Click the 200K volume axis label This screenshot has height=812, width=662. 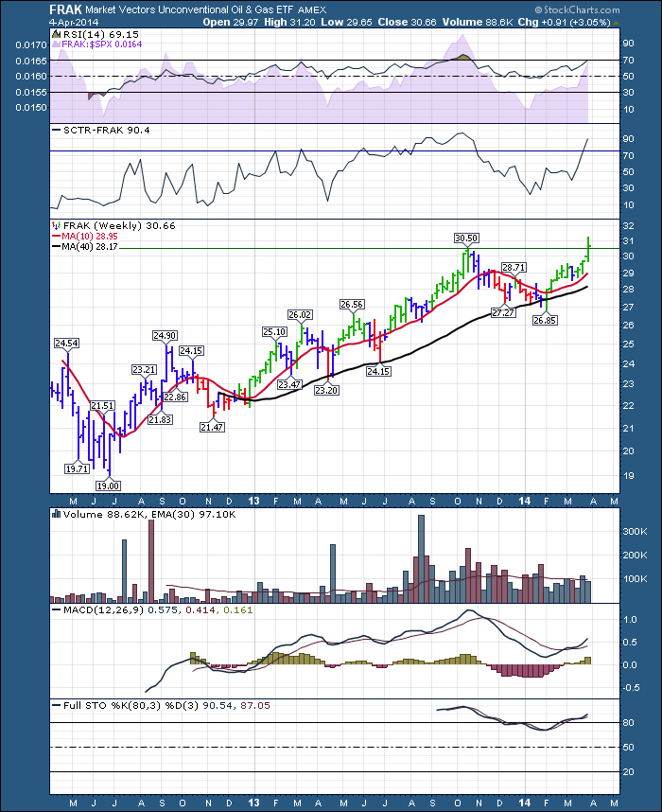point(636,556)
